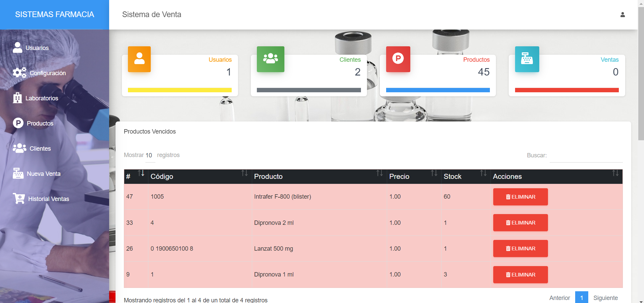Viewport: 644px width, 303px height.
Task: Click the orange Usuarios card icon
Action: (x=139, y=59)
